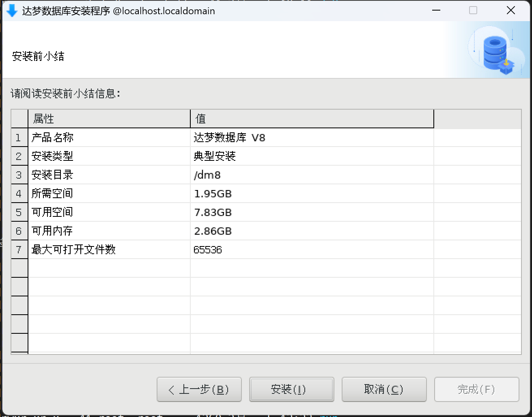Select the 安装目录 cell

(x=109, y=175)
